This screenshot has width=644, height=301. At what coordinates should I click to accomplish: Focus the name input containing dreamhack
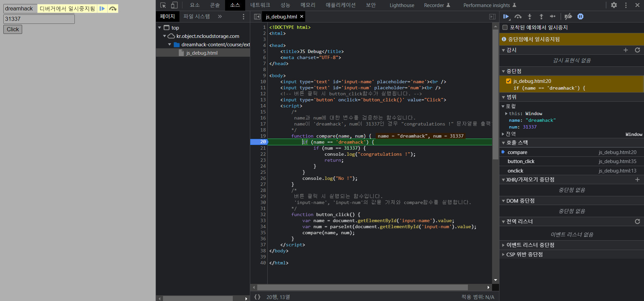20,8
